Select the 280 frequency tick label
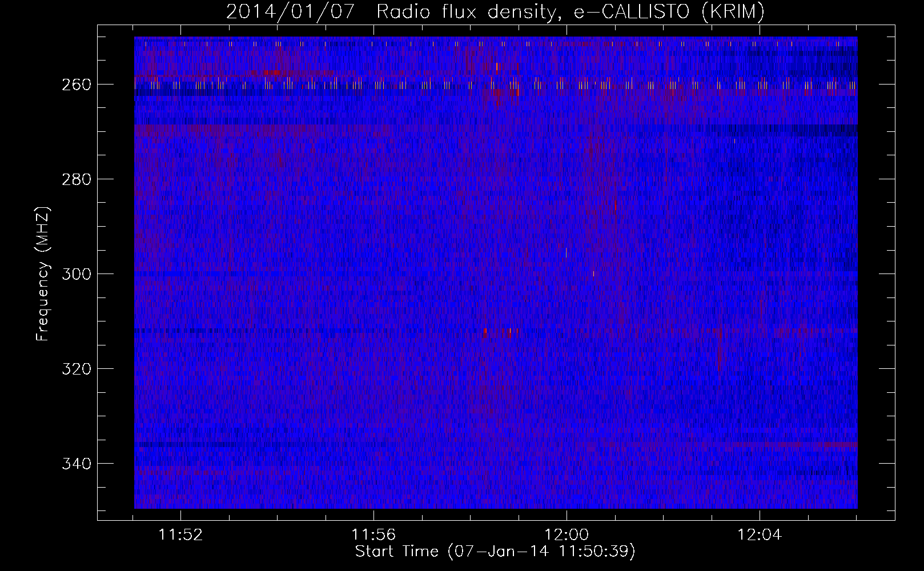 point(76,179)
